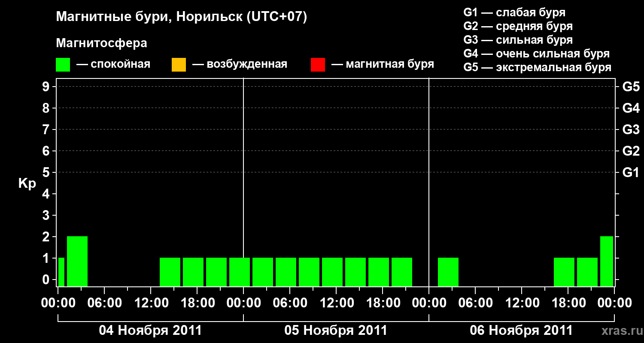The height and width of the screenshot is (343, 644).
Task: Click the Kp 2 bar on 04 Ноября
Action: [77, 261]
